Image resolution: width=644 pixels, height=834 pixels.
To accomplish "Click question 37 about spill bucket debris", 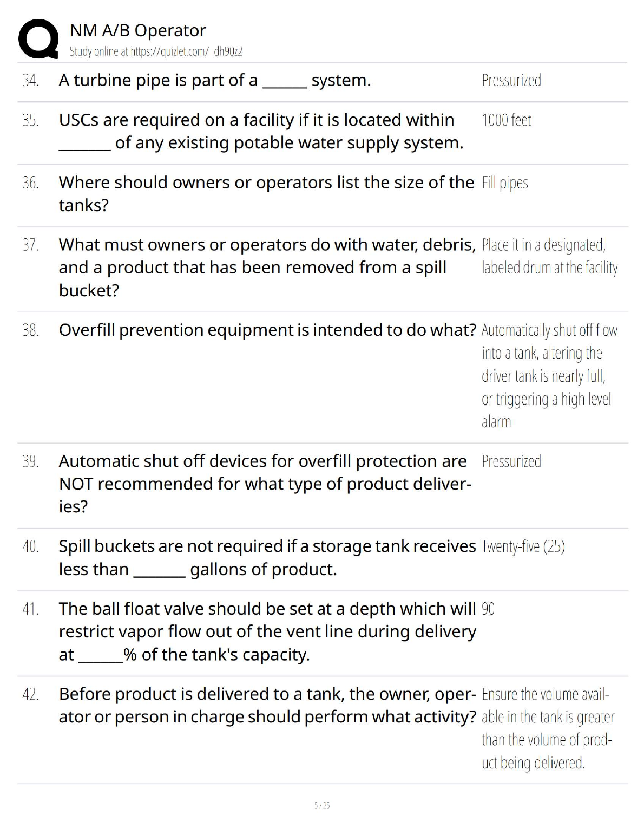I will 266,267.
